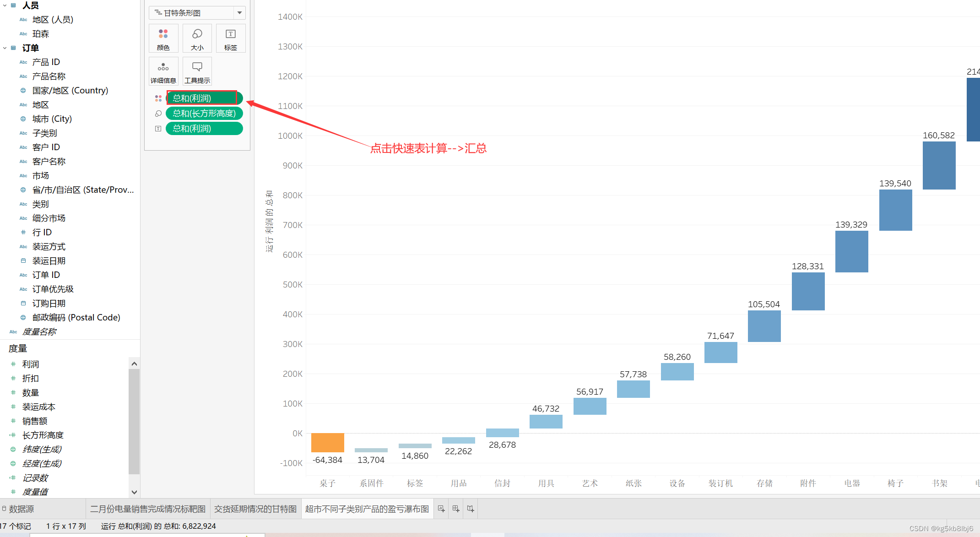Click the scroll up arrow in measures list
The image size is (980, 537).
point(134,364)
